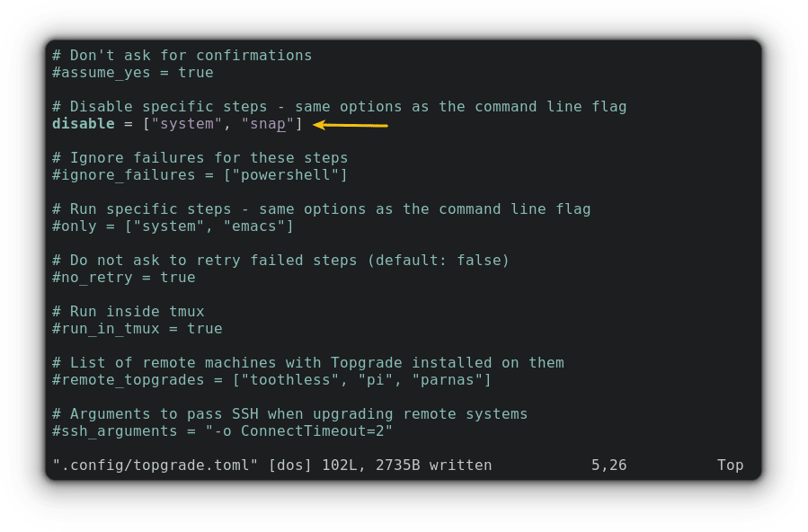Viewport: 808px width, 532px height.
Task: Click the ".config/topgrade.toml" filename in status line
Action: tap(150, 465)
